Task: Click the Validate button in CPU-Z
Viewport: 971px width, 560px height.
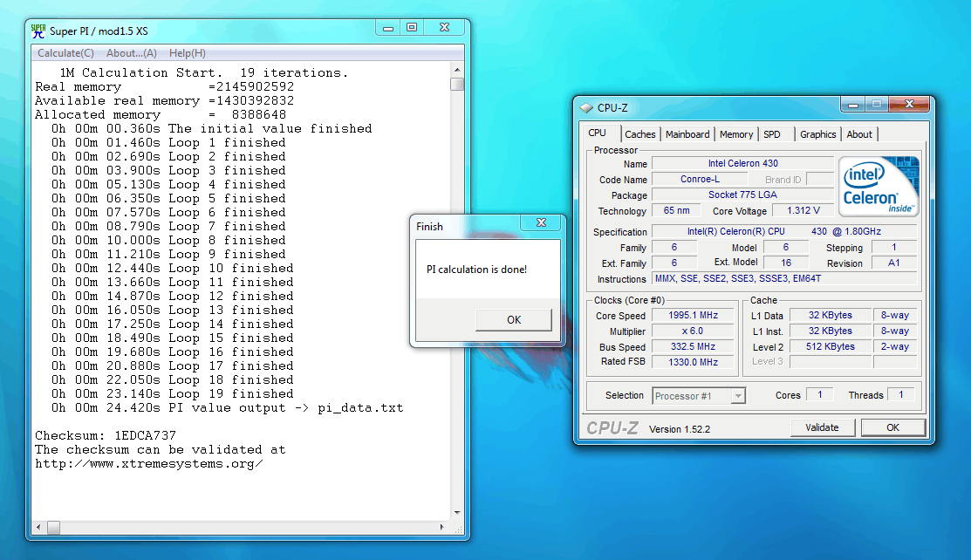Action: pyautogui.click(x=823, y=427)
